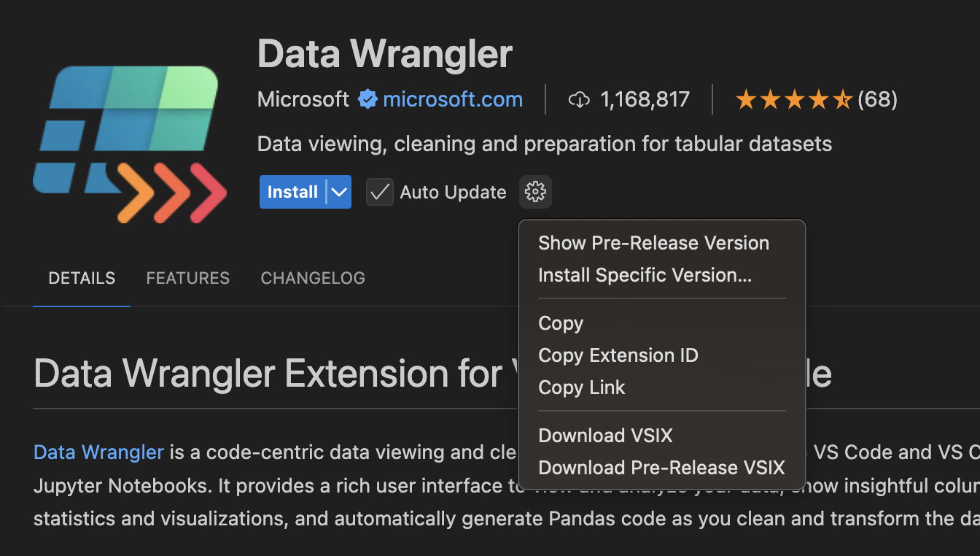The image size is (980, 556).
Task: Open the microsoft.com publisher link
Action: point(453,99)
